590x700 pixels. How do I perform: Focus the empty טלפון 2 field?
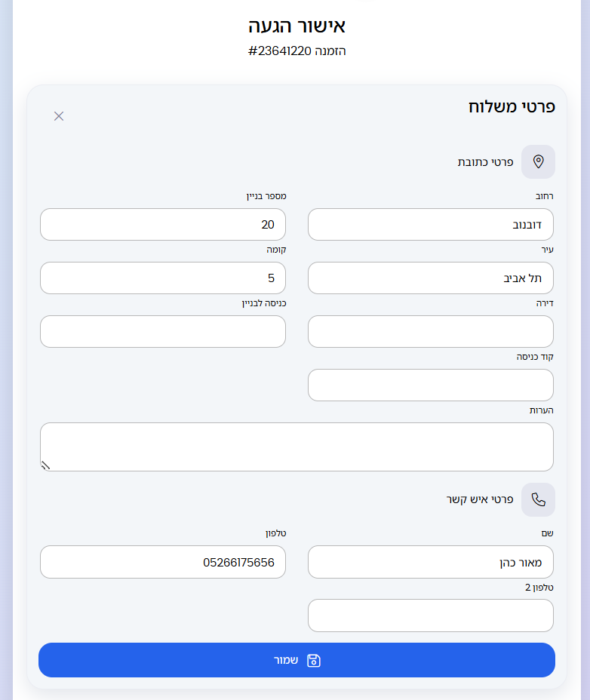click(x=430, y=616)
